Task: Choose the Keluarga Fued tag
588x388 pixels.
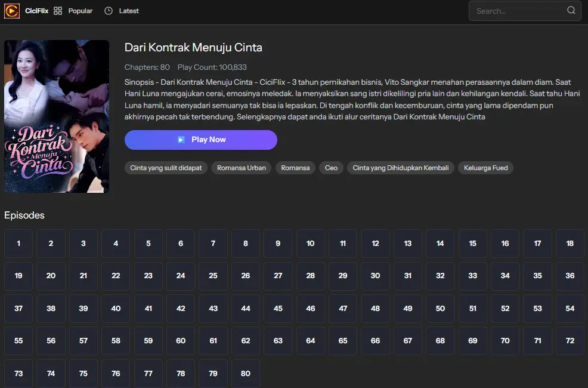Action: coord(485,168)
